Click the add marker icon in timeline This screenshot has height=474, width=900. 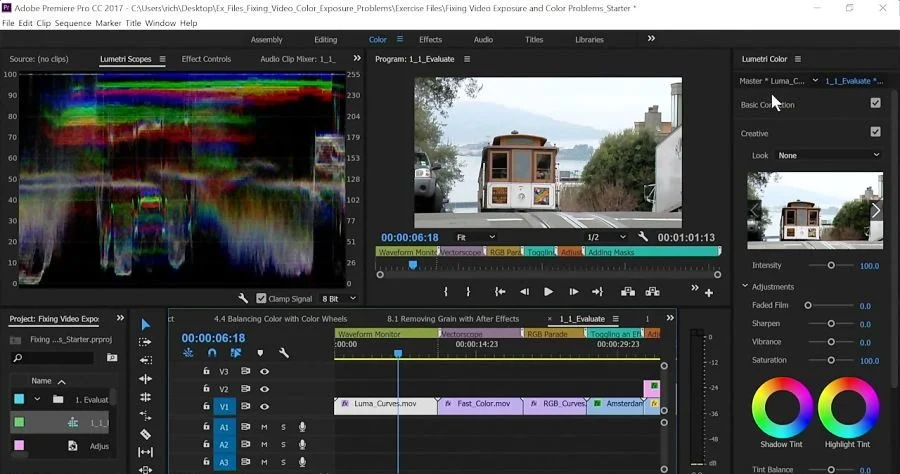[x=260, y=353]
